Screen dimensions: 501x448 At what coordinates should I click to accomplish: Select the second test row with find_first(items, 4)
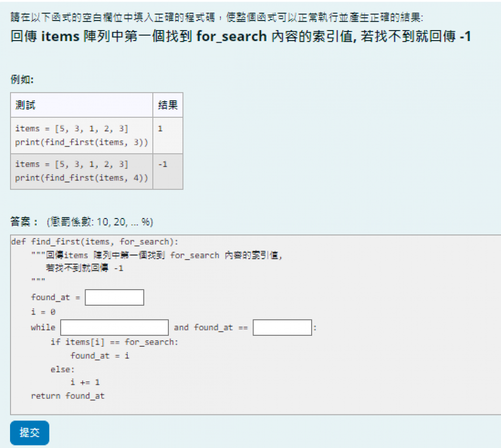coord(82,171)
